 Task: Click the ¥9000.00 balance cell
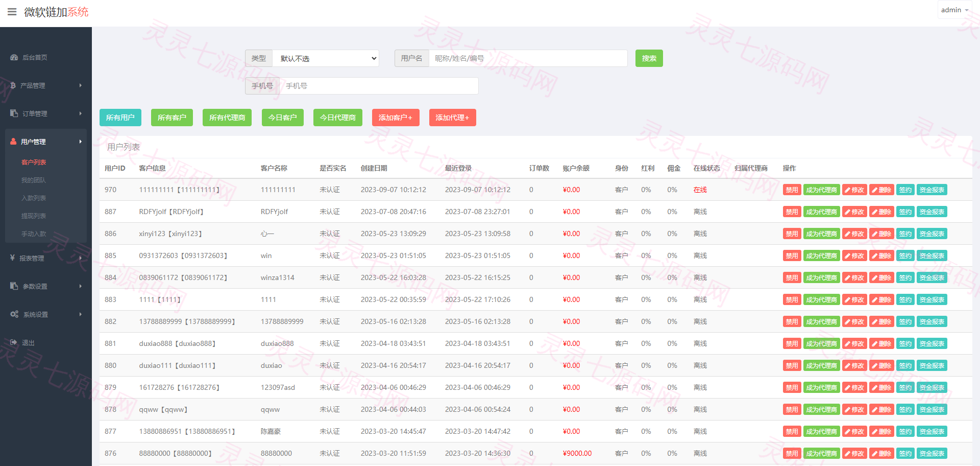pos(577,453)
